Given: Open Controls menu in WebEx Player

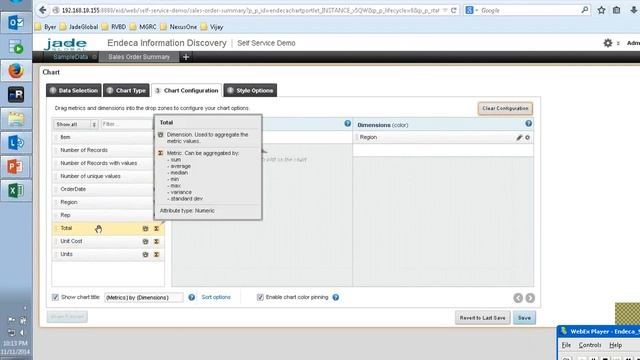Looking at the screenshot, I should [x=590, y=345].
